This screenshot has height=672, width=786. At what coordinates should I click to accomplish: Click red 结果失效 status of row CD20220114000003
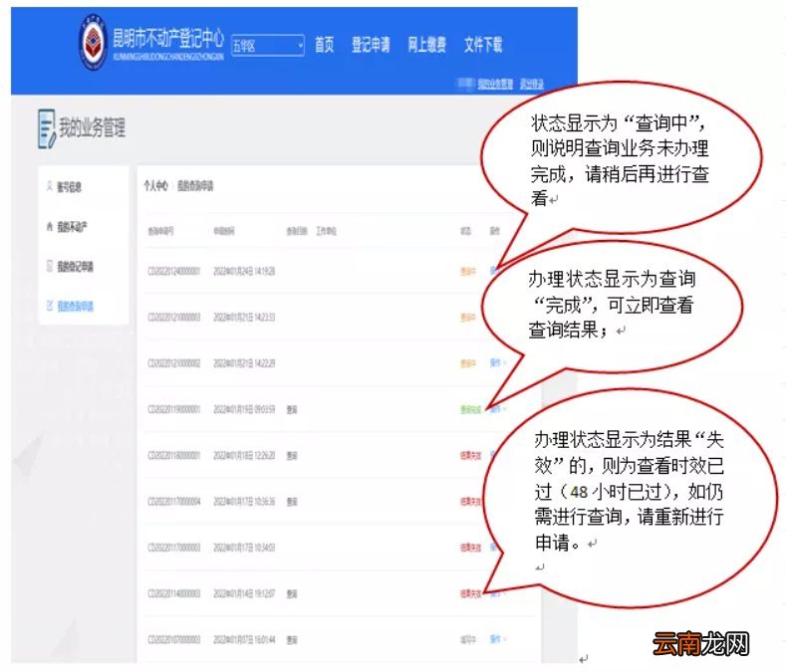[470, 593]
